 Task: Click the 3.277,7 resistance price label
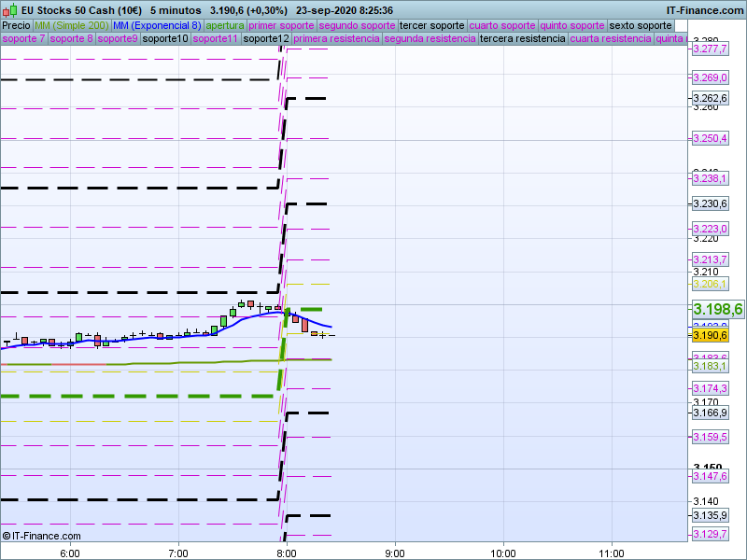point(710,49)
